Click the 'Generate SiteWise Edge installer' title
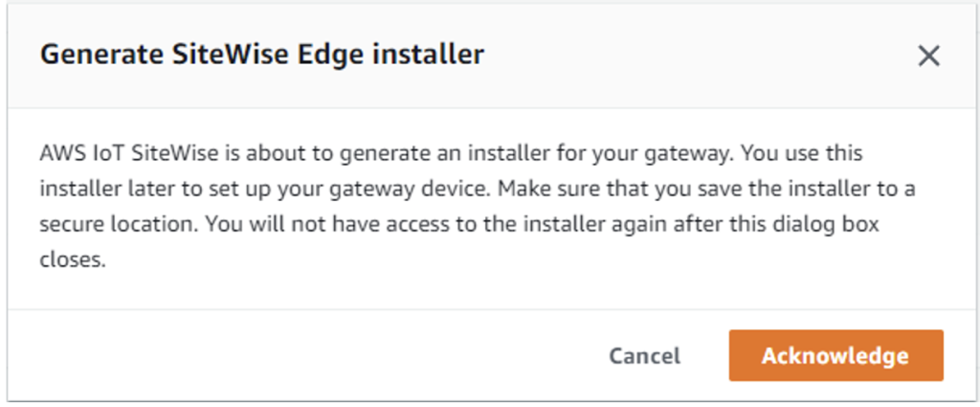This screenshot has width=980, height=407. [261, 56]
